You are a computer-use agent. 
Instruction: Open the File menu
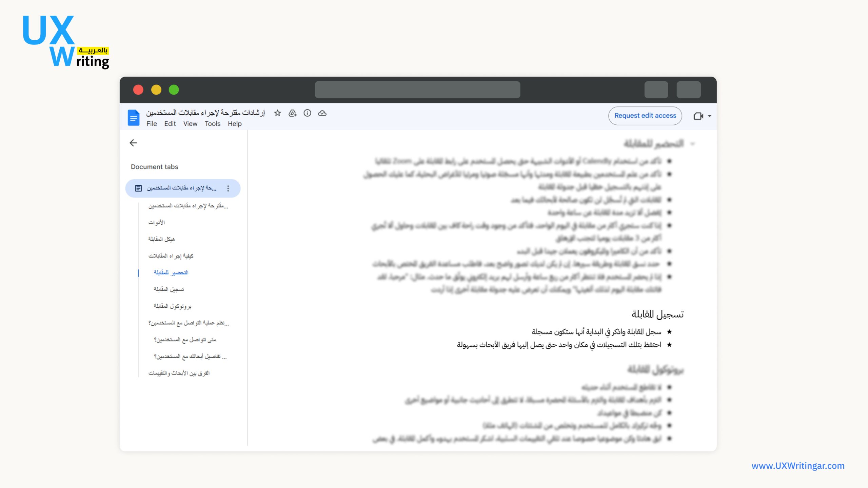coord(151,124)
